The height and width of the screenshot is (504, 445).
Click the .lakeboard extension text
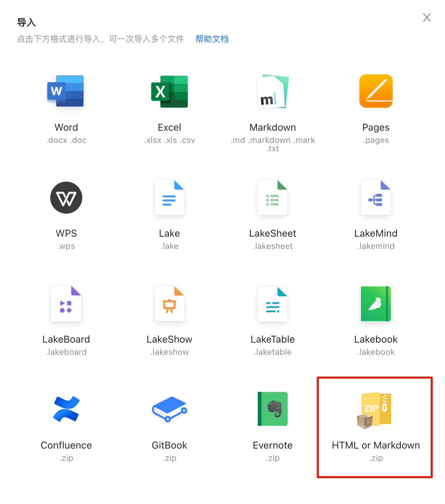coord(66,352)
